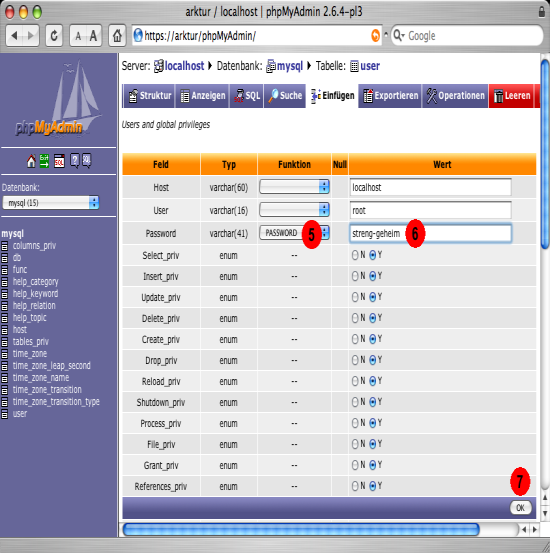
Task: Open the Funktion dropdown for User row
Action: pos(294,210)
